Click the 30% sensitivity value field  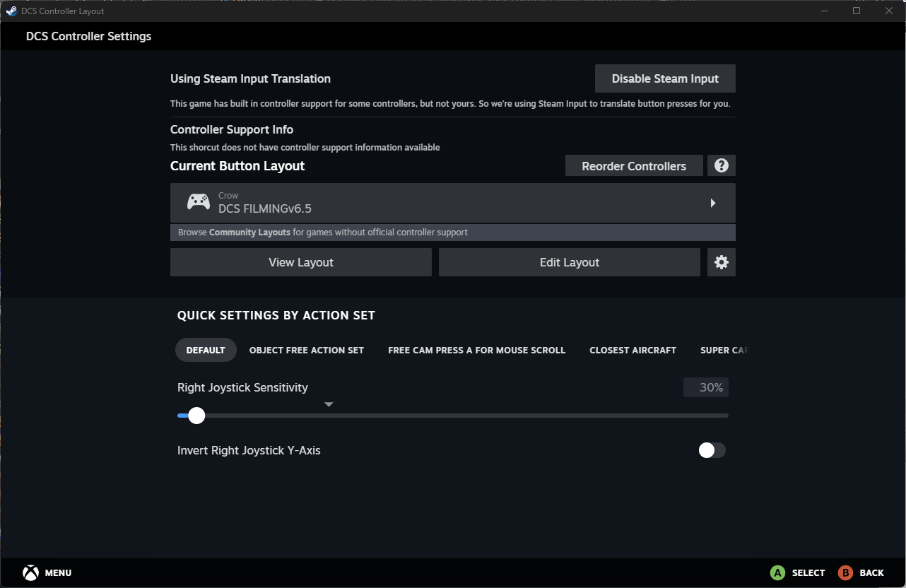tap(706, 387)
